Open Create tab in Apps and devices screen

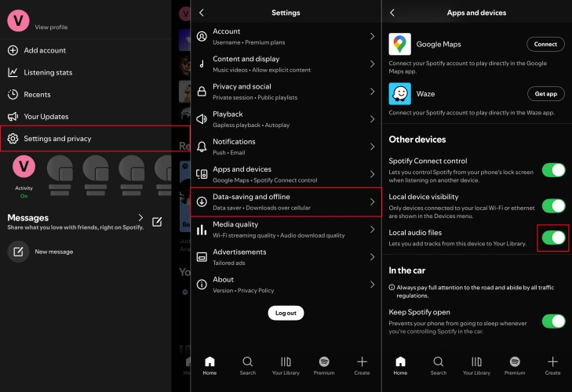(x=552, y=366)
